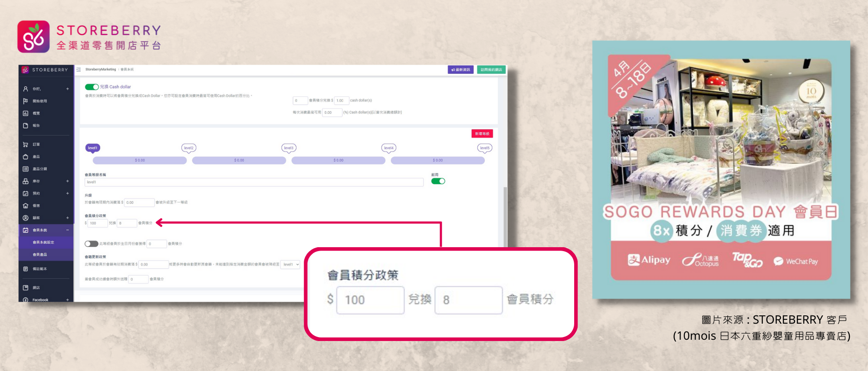Screen dimensions: 868x371
Task: Click the $0.00 bar between level1 and level2
Action: tap(140, 160)
